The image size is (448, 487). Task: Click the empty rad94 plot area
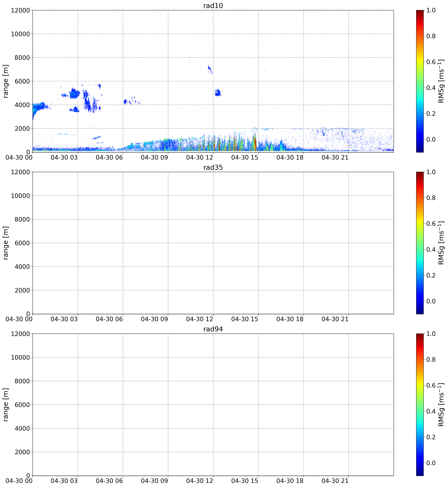[x=213, y=405]
